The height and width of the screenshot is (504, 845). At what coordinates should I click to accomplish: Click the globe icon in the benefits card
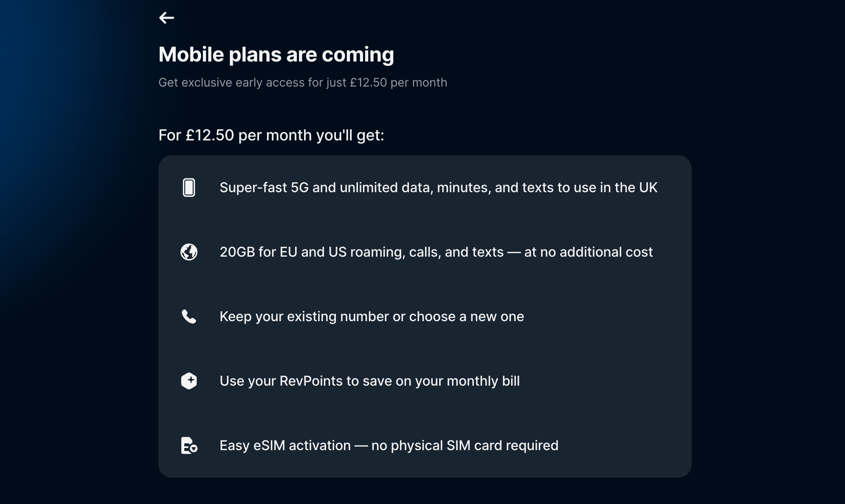coord(189,252)
